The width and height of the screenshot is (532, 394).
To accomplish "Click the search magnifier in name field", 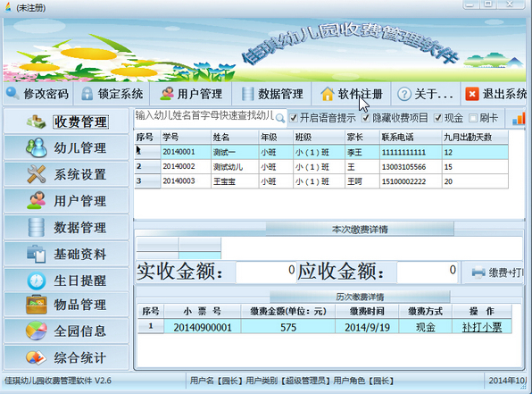I will [280, 118].
